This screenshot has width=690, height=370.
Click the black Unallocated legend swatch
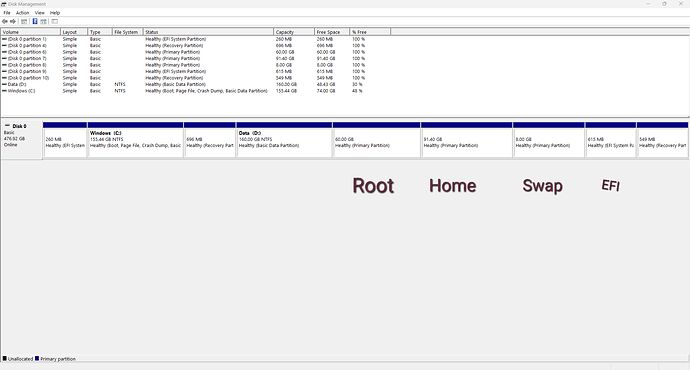5,359
